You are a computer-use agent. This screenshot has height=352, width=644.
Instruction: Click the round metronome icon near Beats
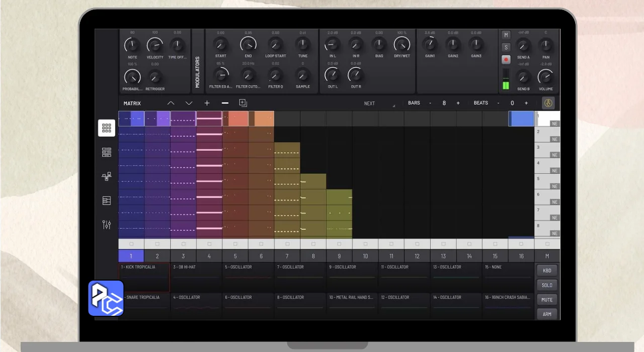pyautogui.click(x=548, y=103)
